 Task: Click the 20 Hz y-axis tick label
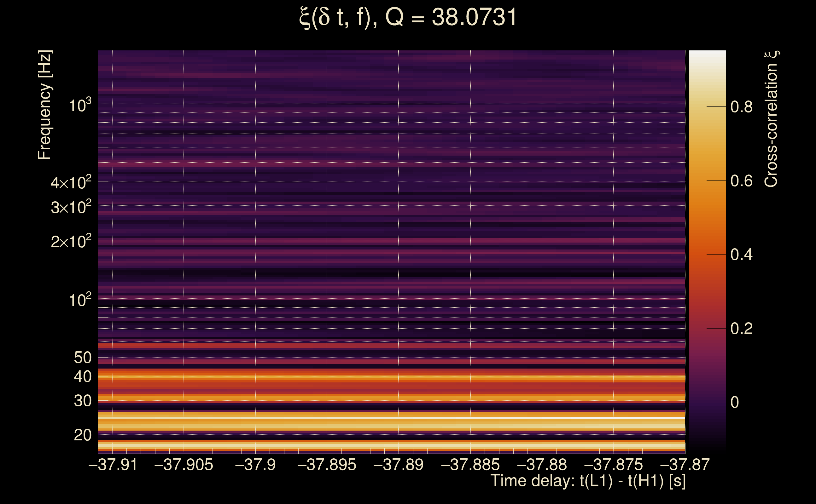pyautogui.click(x=82, y=435)
